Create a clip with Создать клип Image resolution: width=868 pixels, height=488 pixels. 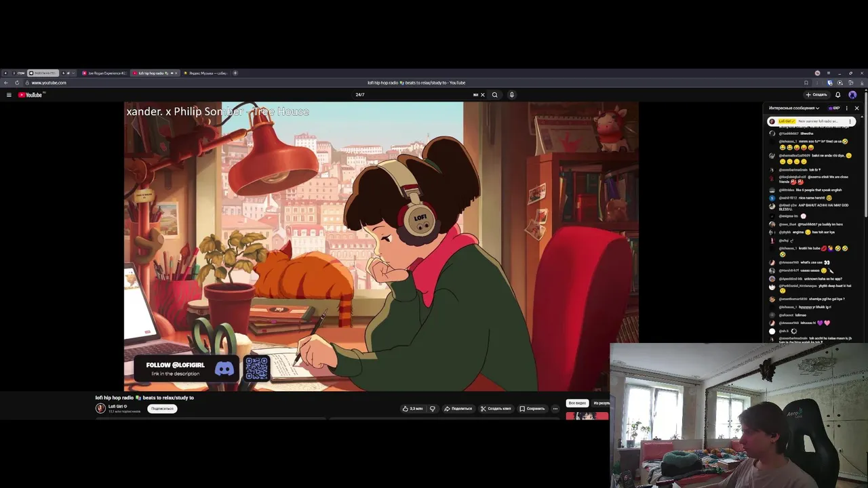tap(496, 409)
